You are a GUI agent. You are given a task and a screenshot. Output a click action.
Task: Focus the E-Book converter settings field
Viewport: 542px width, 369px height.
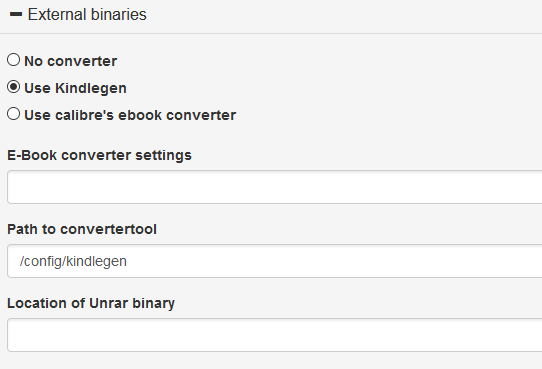274,187
